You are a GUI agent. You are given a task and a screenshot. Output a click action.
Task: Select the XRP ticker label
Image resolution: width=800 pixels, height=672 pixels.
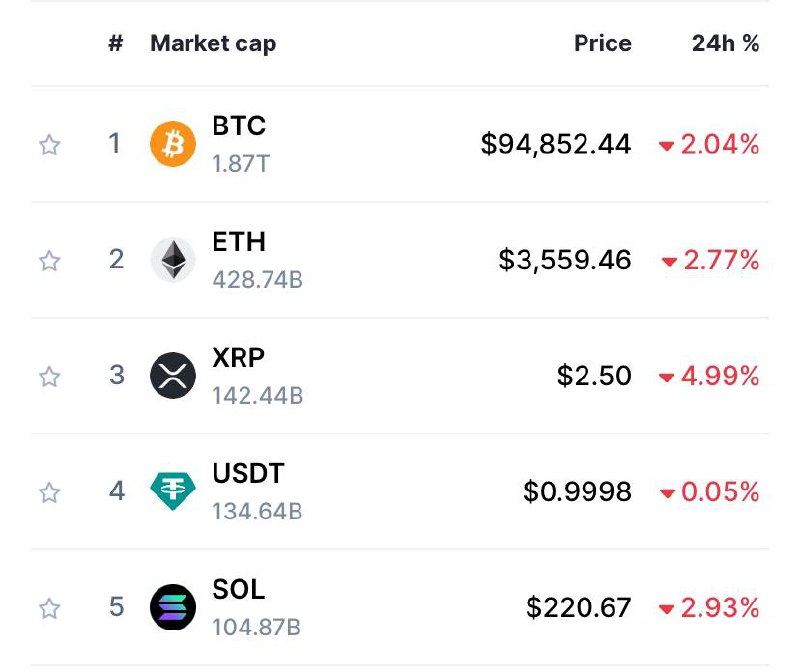(238, 357)
